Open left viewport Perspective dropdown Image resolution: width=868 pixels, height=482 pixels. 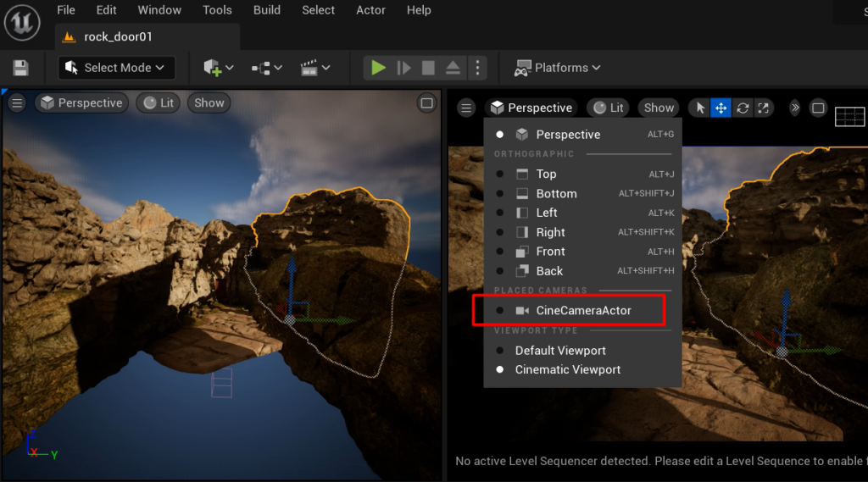click(82, 103)
